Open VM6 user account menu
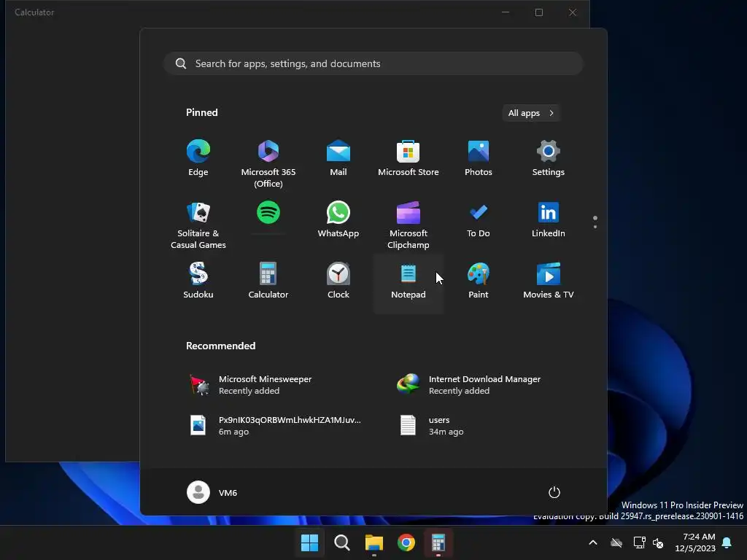 click(x=212, y=492)
